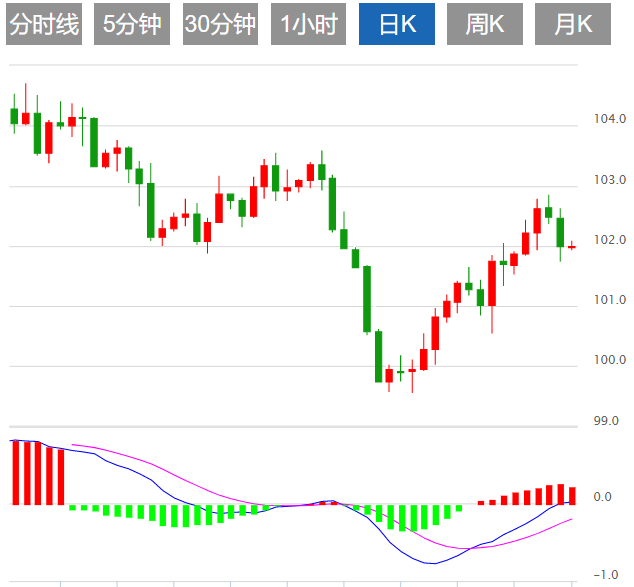Switch to the 月K monthly tab
Viewport: 634px width, 587px height.
coord(573,24)
